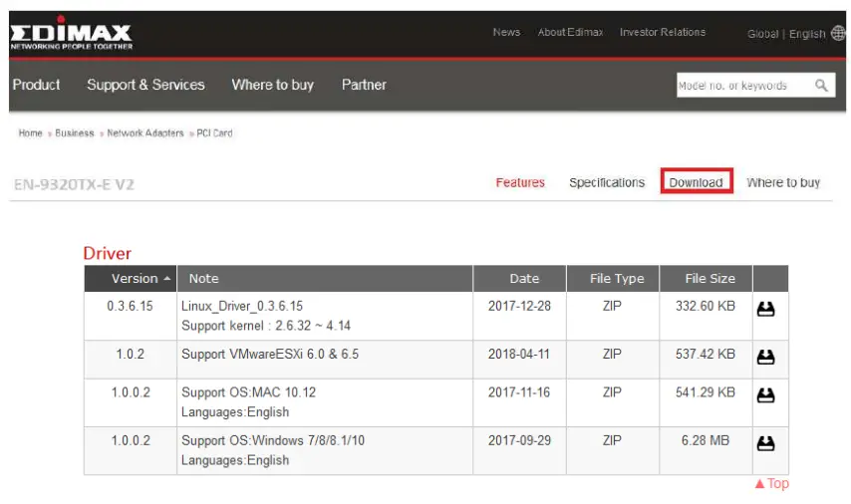The width and height of the screenshot is (851, 504).
Task: Click the Driver section heading
Action: pos(107,253)
